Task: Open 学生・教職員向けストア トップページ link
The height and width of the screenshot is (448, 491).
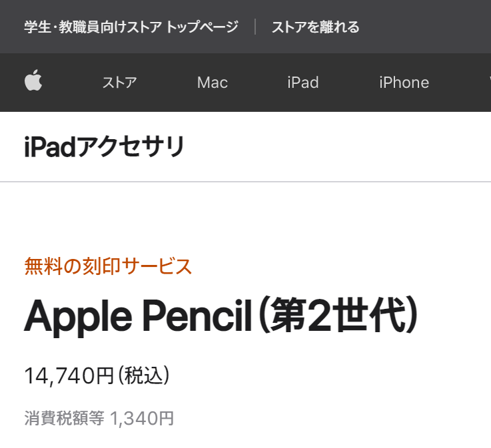Action: coord(131,27)
